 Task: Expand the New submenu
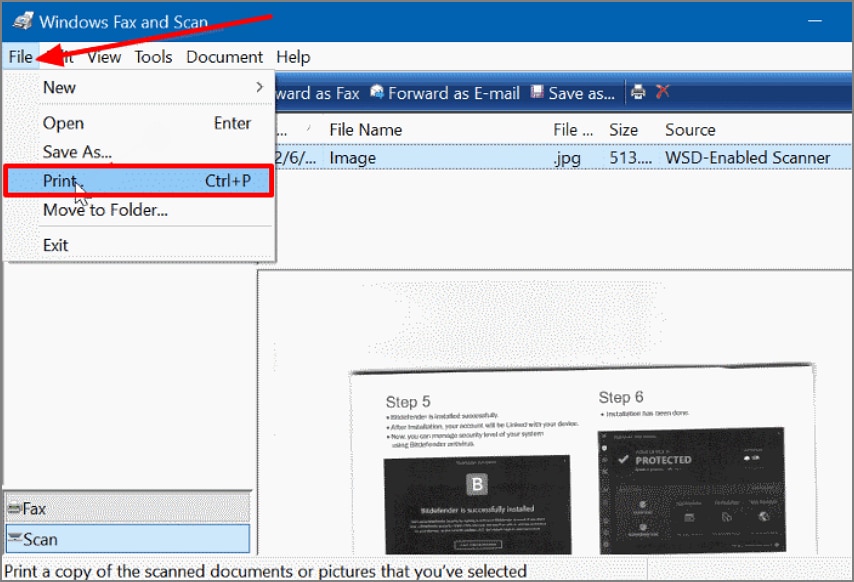[139, 87]
